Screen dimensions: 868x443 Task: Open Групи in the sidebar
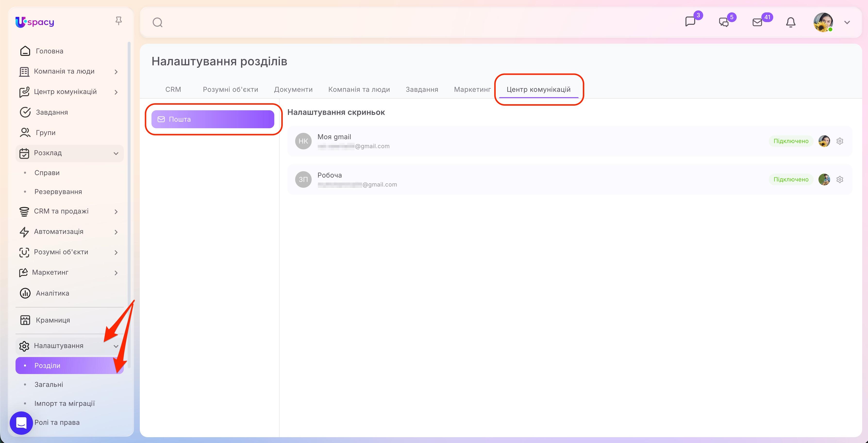pos(45,133)
